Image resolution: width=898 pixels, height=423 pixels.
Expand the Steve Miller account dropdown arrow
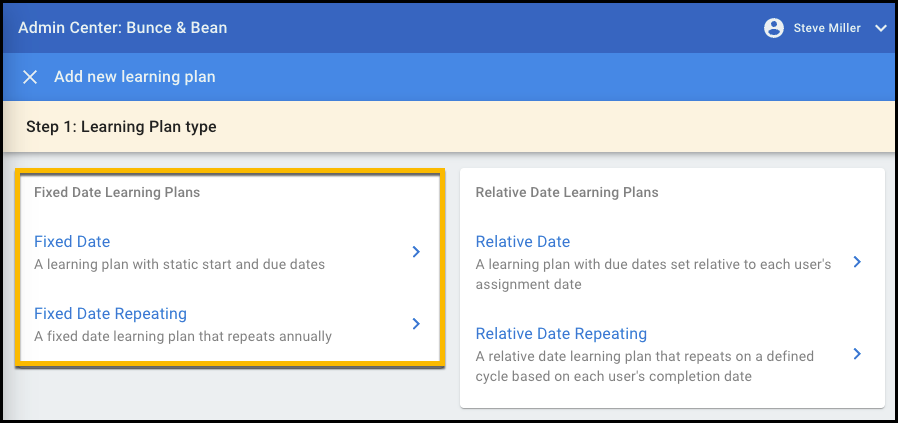880,28
